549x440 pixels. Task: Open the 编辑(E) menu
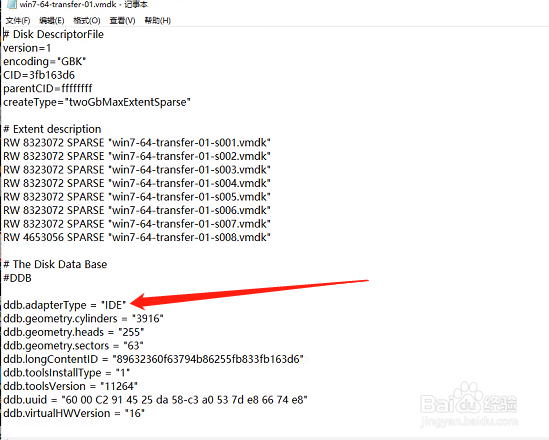point(51,20)
